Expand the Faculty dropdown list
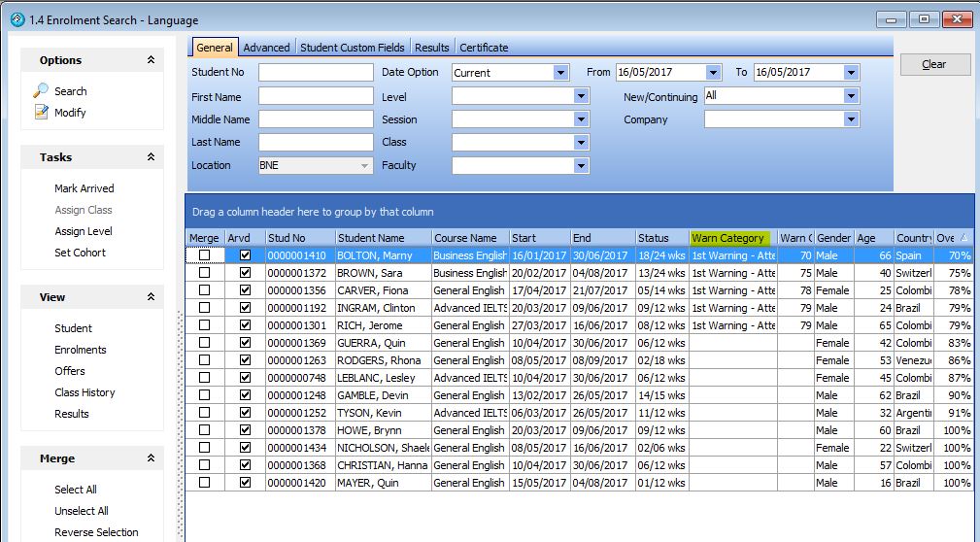Viewport: 980px width, 542px height. tap(581, 166)
